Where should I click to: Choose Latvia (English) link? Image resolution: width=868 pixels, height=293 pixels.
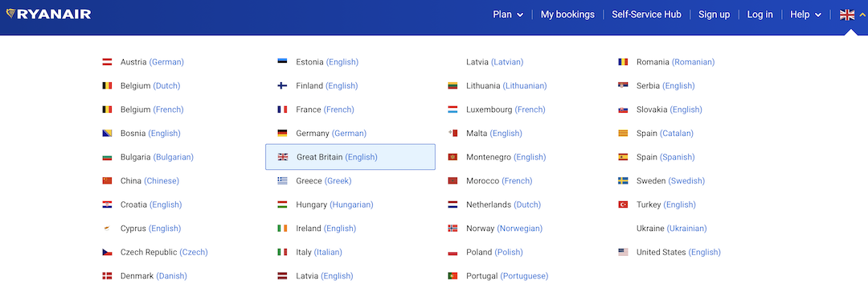coord(325,276)
